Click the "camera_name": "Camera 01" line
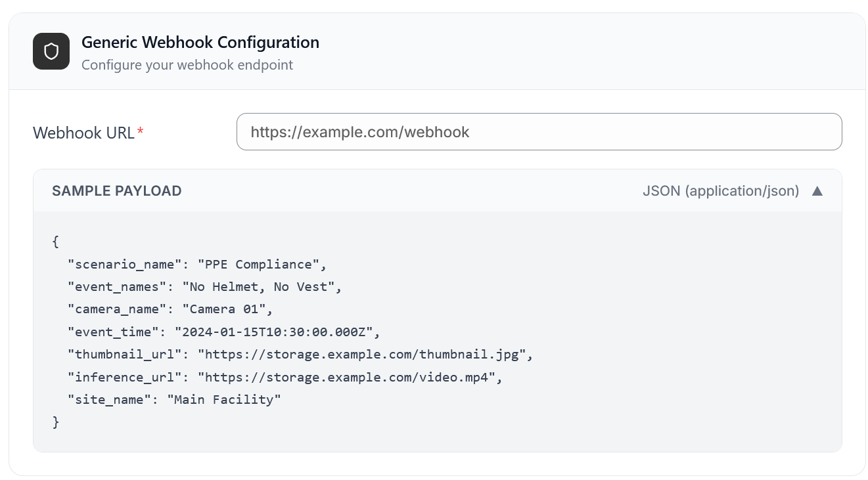Screen dimensions: 868x480 [170, 309]
